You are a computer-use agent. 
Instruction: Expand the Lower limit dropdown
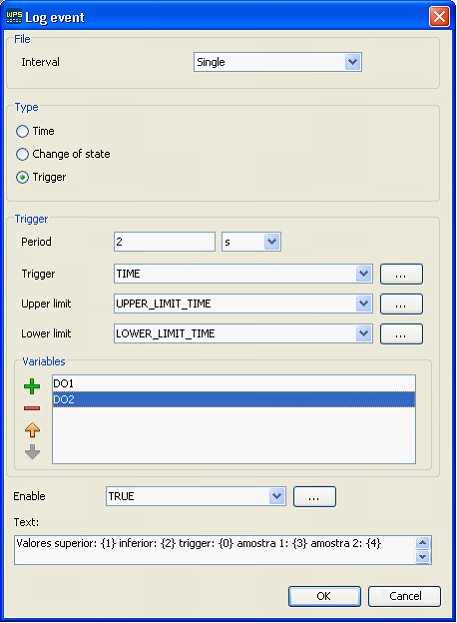pos(363,334)
